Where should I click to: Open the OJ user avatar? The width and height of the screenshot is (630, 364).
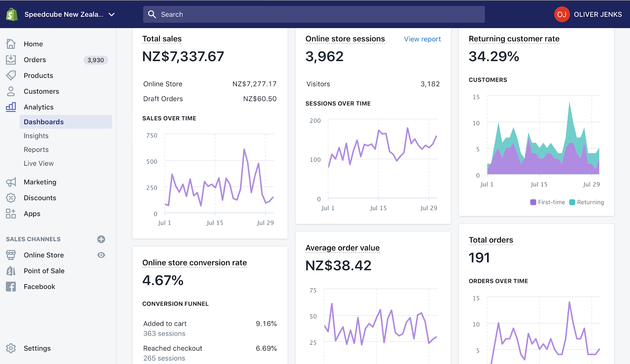click(562, 15)
